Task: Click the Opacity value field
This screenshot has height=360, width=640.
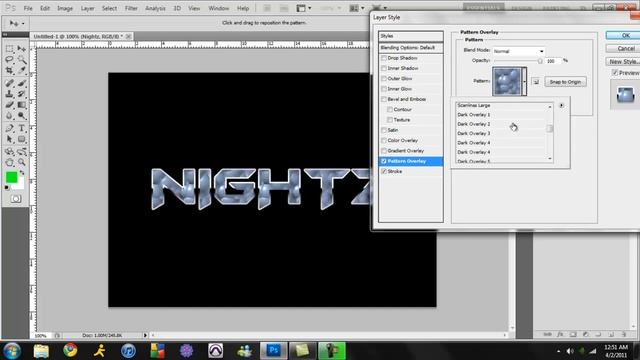Action: [x=553, y=61]
